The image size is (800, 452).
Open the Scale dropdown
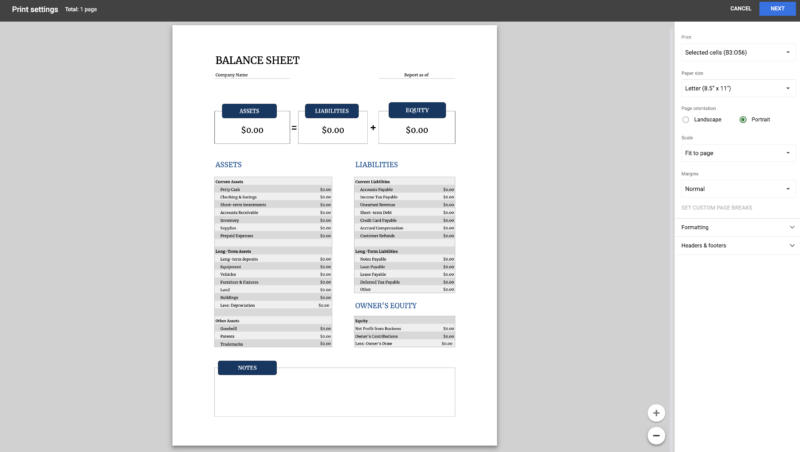[x=738, y=153]
